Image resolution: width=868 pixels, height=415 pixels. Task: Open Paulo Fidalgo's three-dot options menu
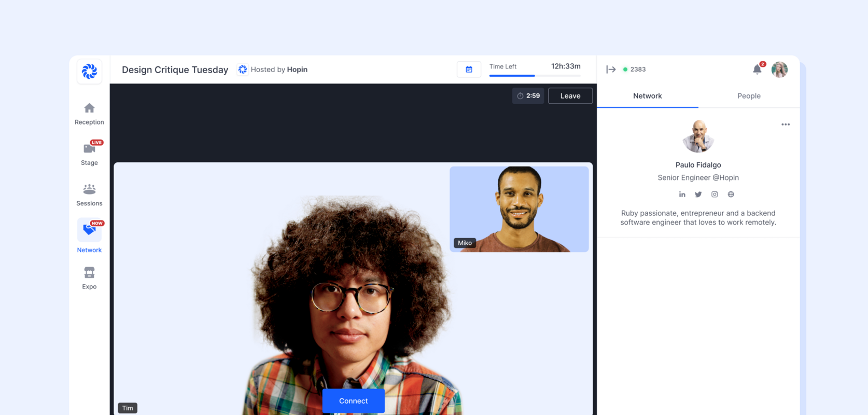click(x=786, y=125)
